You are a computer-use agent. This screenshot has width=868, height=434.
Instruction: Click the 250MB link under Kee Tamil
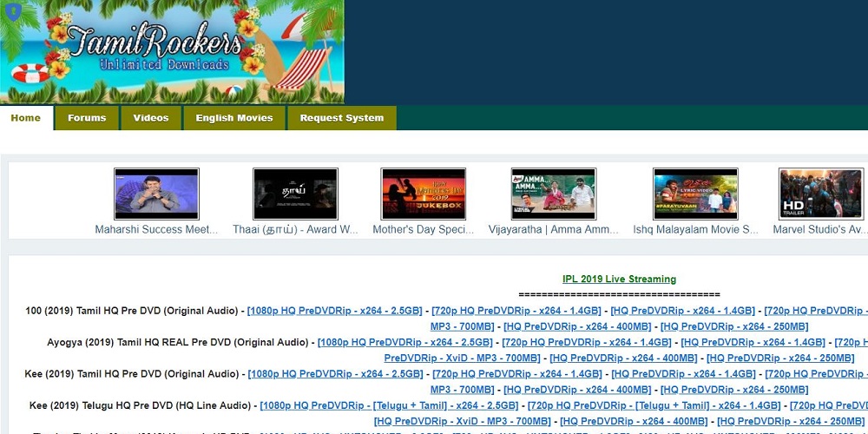[x=734, y=389]
